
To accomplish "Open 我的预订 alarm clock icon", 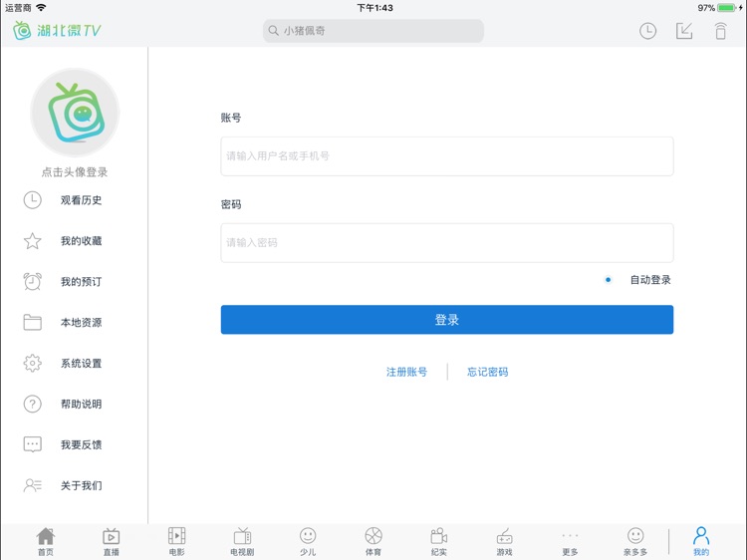I will 33,282.
